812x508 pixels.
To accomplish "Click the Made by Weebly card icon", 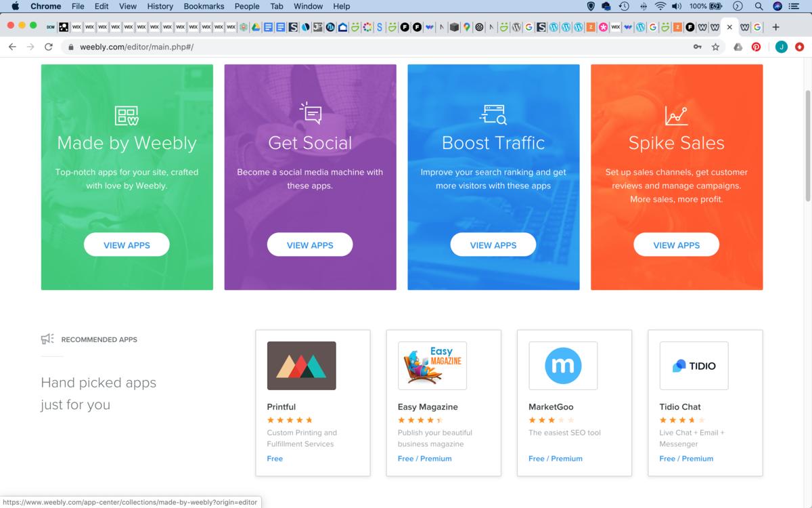I will 127,116.
